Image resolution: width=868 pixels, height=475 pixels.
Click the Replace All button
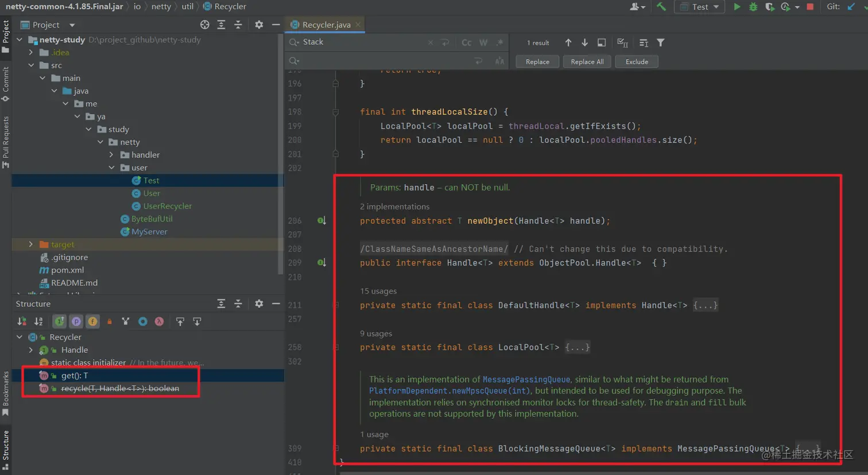587,61
